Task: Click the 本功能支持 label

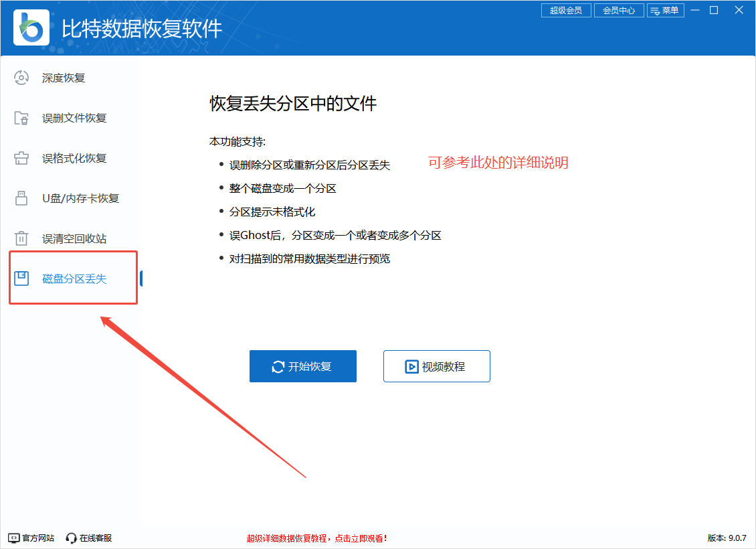Action: click(238, 141)
